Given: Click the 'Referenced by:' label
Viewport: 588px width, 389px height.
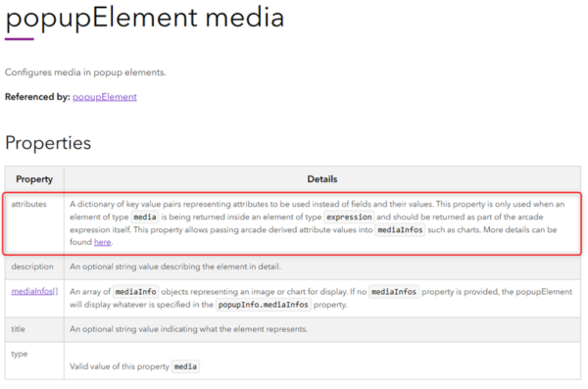Looking at the screenshot, I should (x=37, y=97).
